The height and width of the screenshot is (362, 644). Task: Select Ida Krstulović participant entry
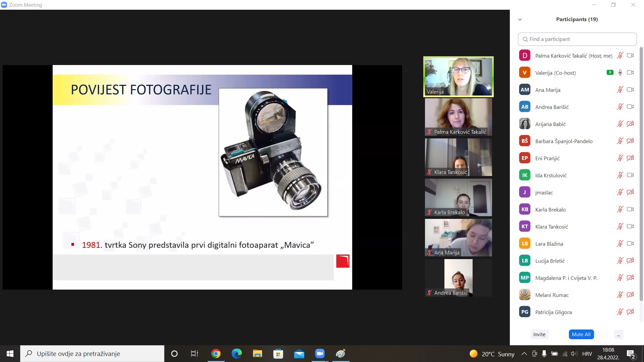tap(551, 175)
